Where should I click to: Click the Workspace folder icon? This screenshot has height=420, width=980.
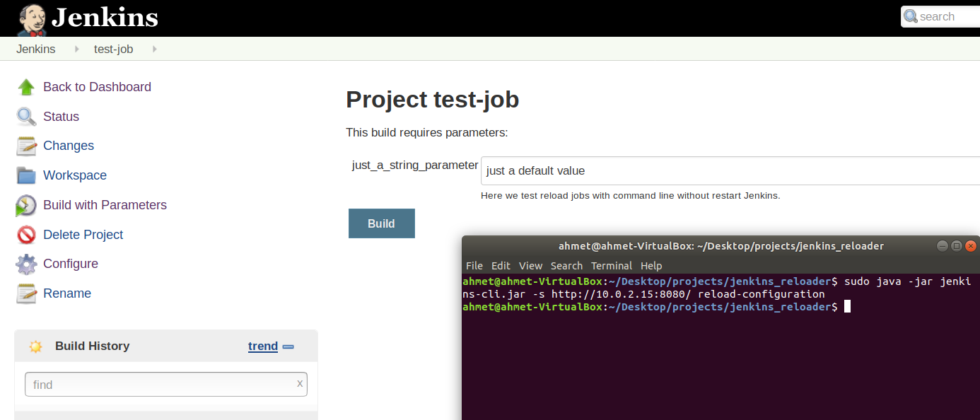coord(26,175)
